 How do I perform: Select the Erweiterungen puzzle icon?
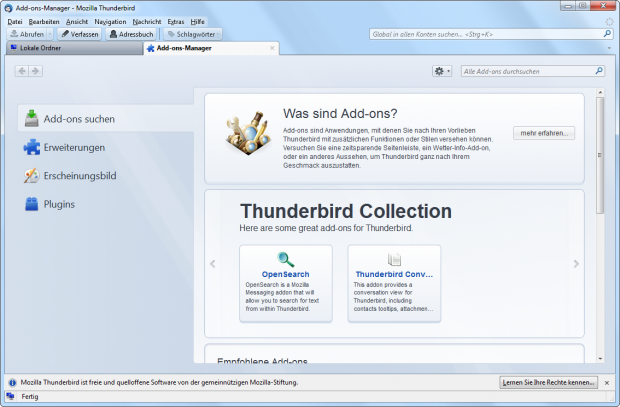point(32,147)
